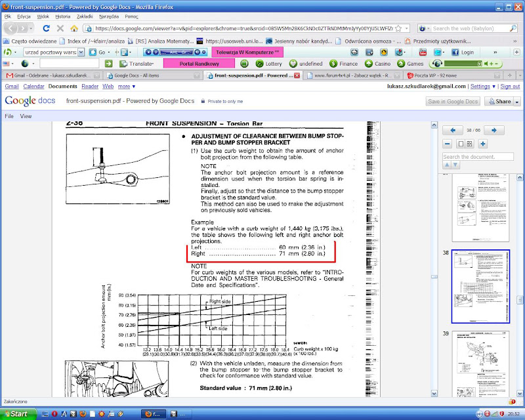Switch to www.forum4x4.pl tab

352,75
